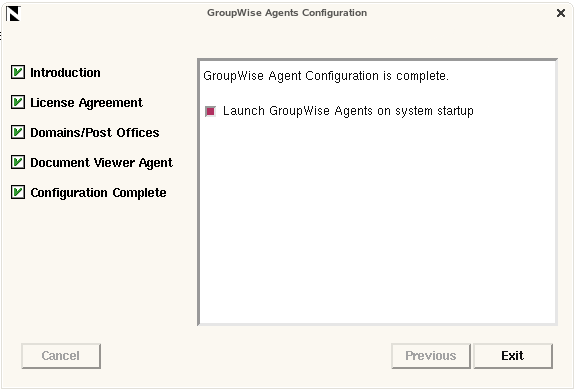
Task: Click the Exit button
Action: coord(513,356)
